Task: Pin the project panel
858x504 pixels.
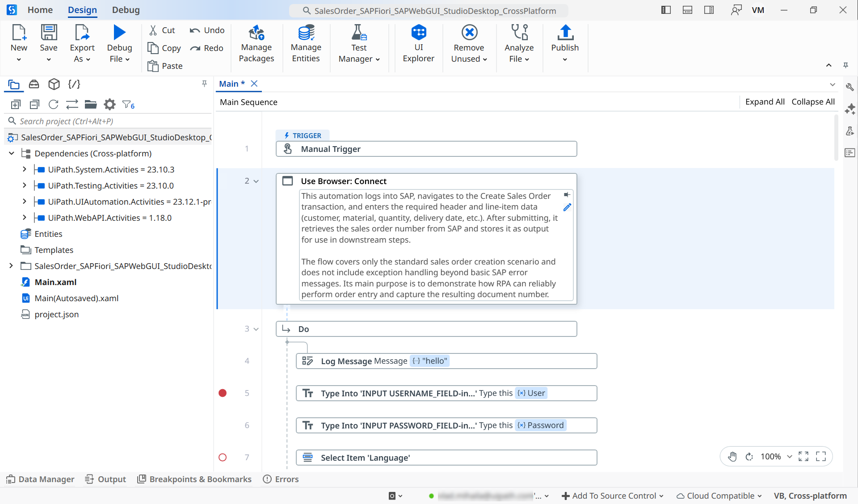Action: click(x=204, y=84)
